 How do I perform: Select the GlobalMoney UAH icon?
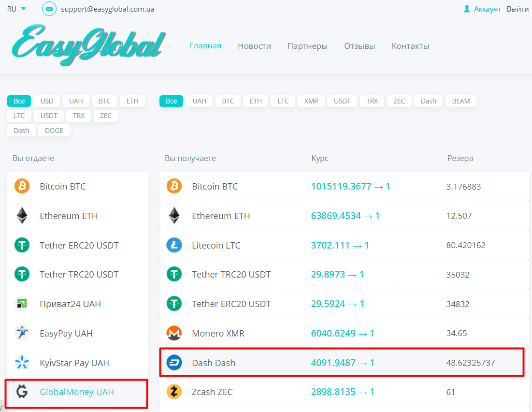(22, 392)
